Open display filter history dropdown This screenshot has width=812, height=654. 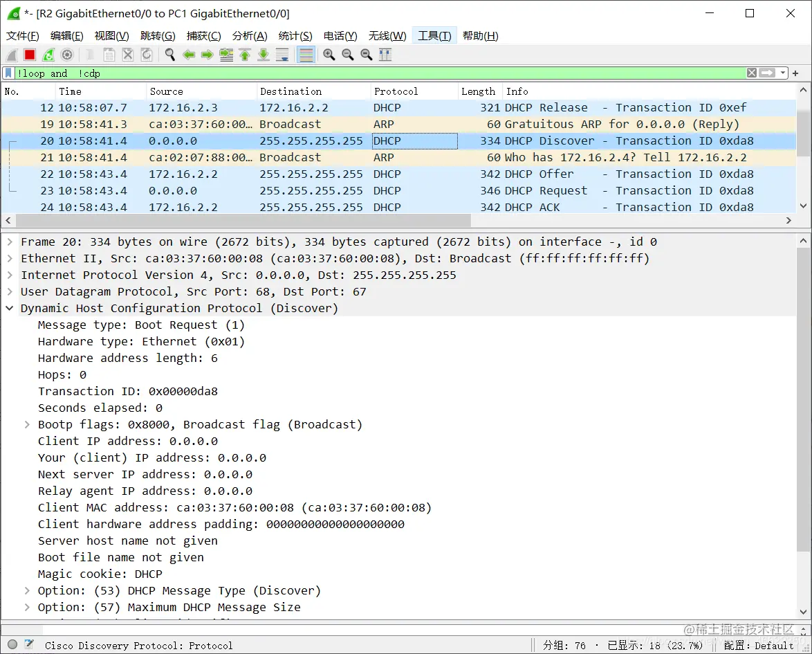(783, 73)
